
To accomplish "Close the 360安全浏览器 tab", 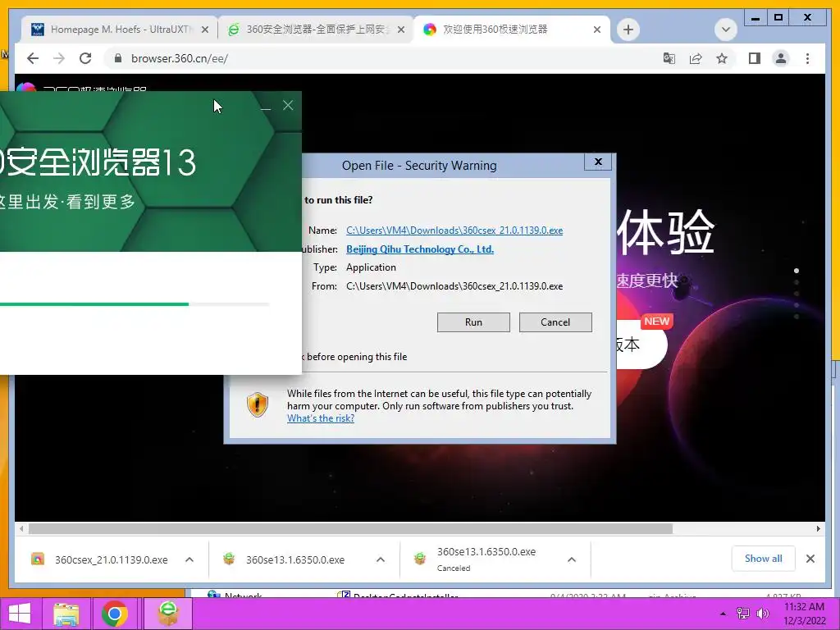I will point(400,30).
